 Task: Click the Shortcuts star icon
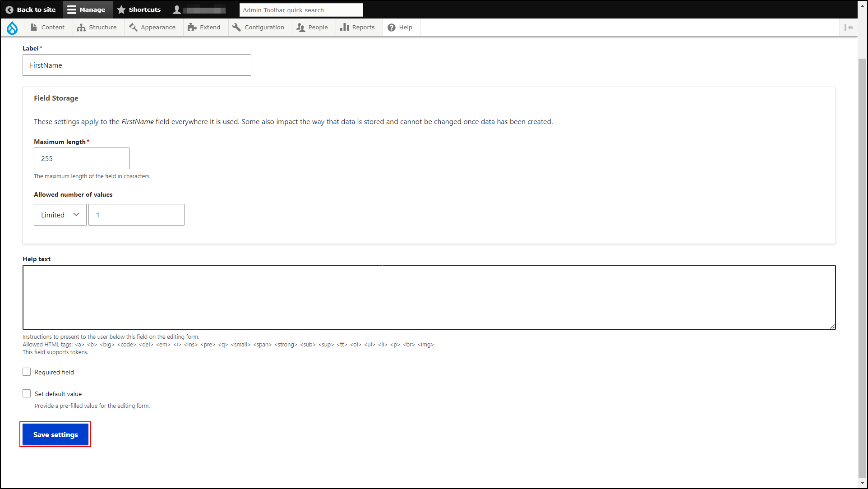(120, 9)
